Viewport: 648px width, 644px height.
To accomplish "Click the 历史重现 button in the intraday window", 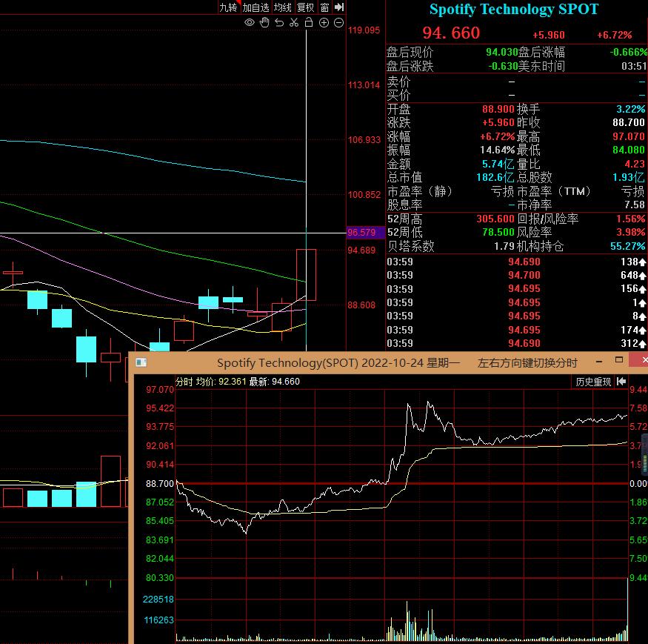I will (593, 382).
